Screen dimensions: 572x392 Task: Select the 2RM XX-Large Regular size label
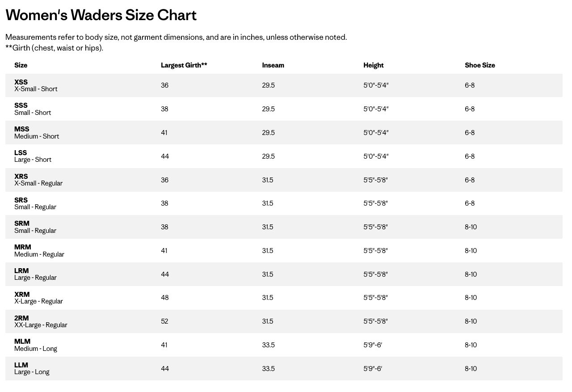pyautogui.click(x=41, y=321)
